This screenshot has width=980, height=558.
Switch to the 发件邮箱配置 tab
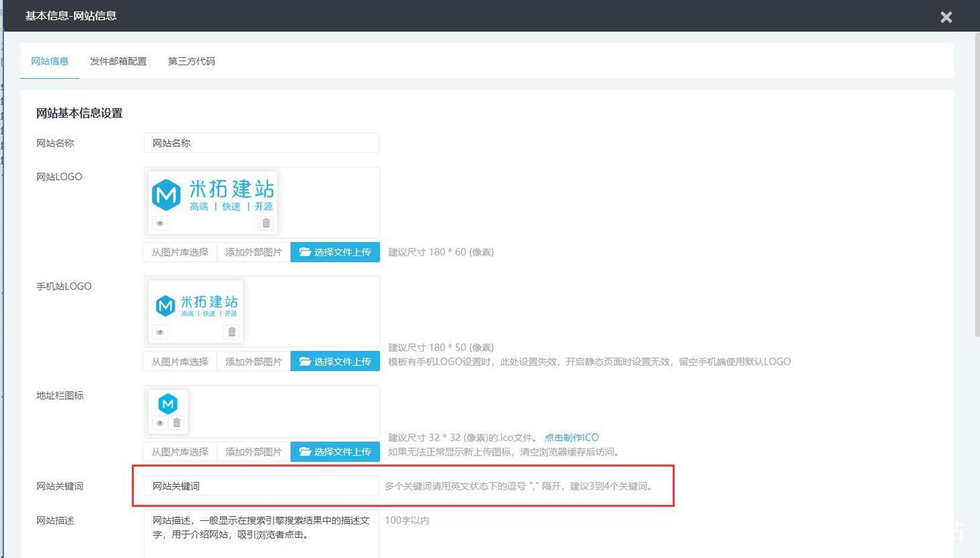click(118, 61)
